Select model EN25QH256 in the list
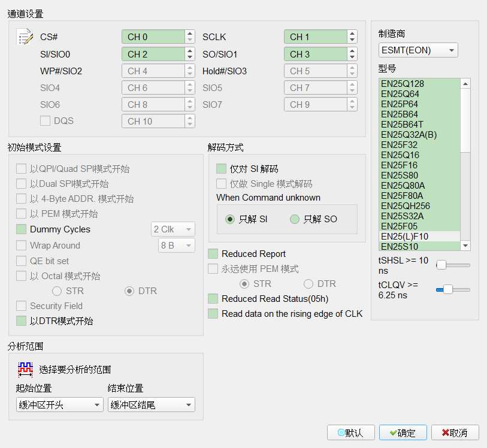The image size is (487, 448). coord(419,206)
